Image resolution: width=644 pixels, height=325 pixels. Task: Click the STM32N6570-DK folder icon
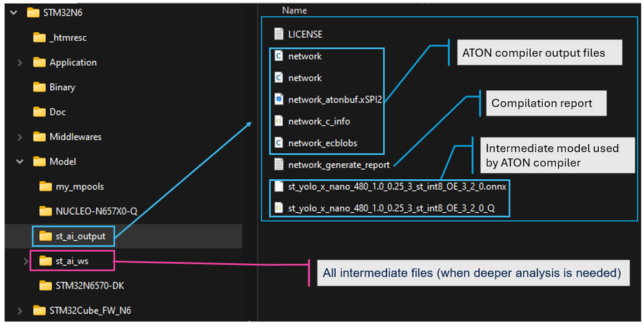pyautogui.click(x=46, y=286)
